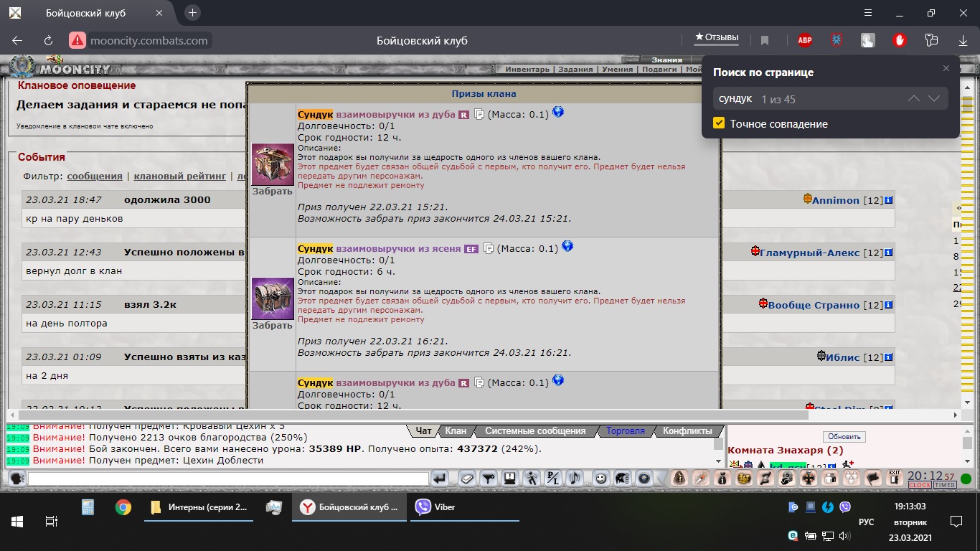Open Annimon's player profile link
980x551 pixels.
836,200
